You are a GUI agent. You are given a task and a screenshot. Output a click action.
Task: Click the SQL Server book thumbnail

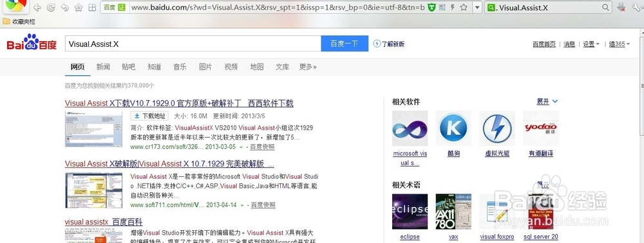[x=541, y=212]
